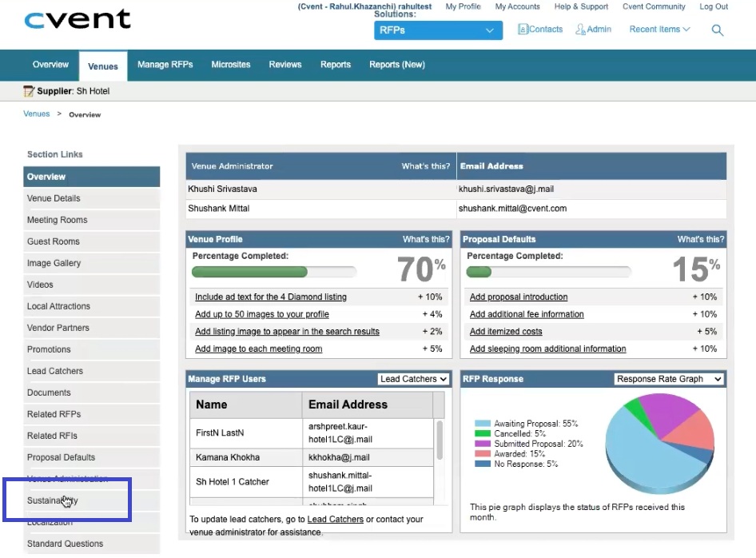Select Meeting Rooms in Section Links
Viewport: 756px width, 558px height.
pos(58,220)
